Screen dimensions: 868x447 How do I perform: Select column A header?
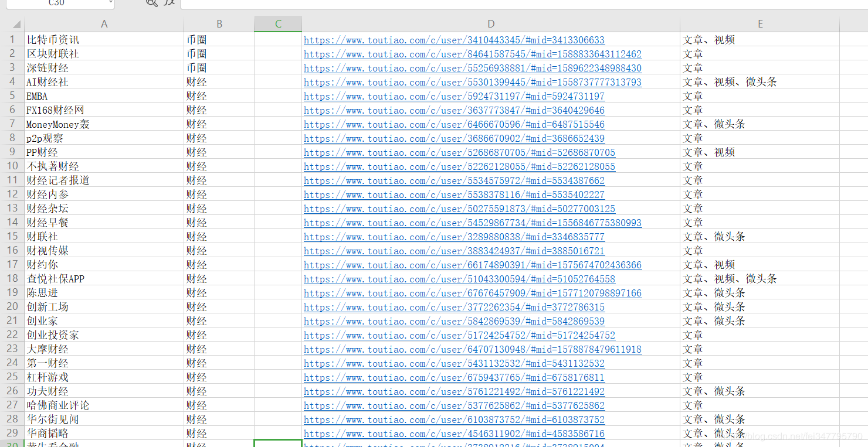point(104,24)
